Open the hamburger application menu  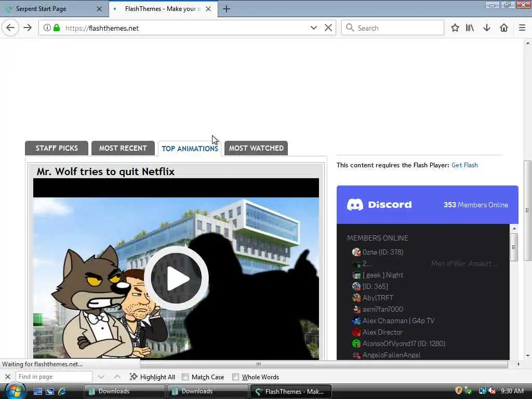pos(522,28)
